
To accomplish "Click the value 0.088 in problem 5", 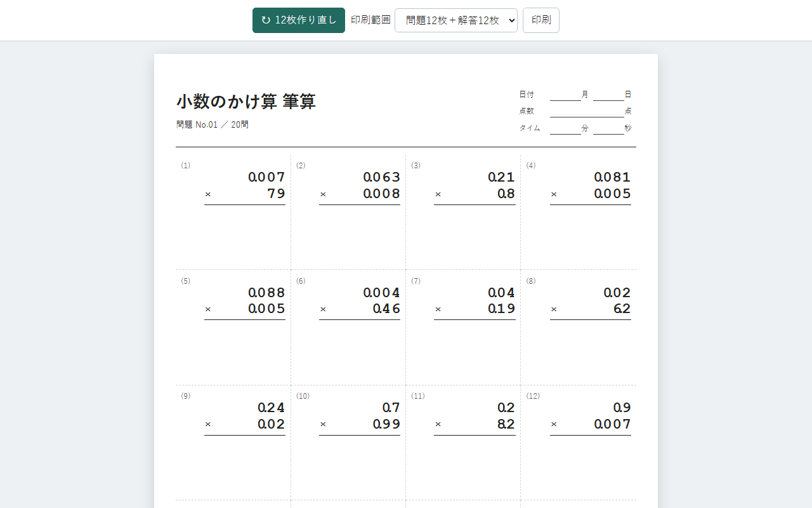I will [266, 293].
